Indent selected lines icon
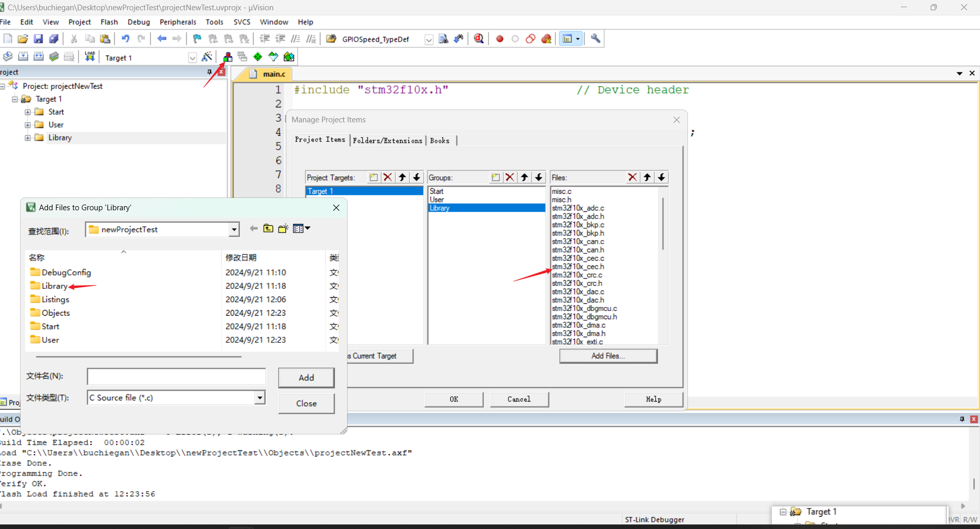This screenshot has width=980, height=529. point(265,39)
